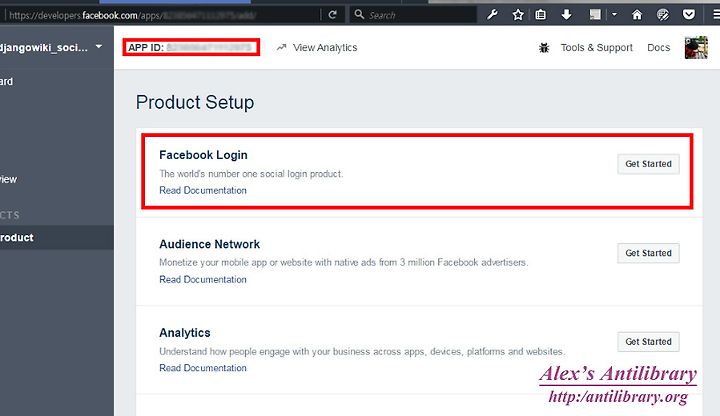The image size is (720, 416).
Task: Click the toolbar dropdown arrow next to downloads
Action: click(x=614, y=15)
